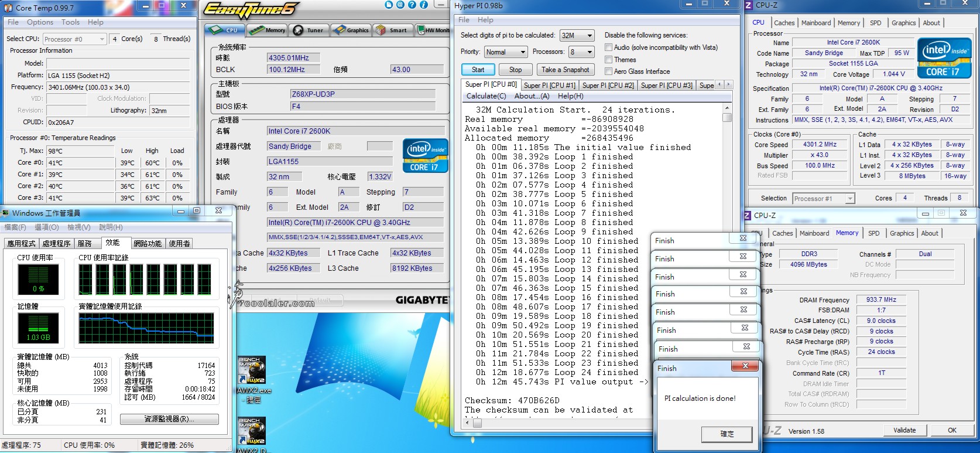Image resolution: width=980 pixels, height=453 pixels.
Task: Open AWX2.exe desktop shortcut
Action: click(253, 379)
